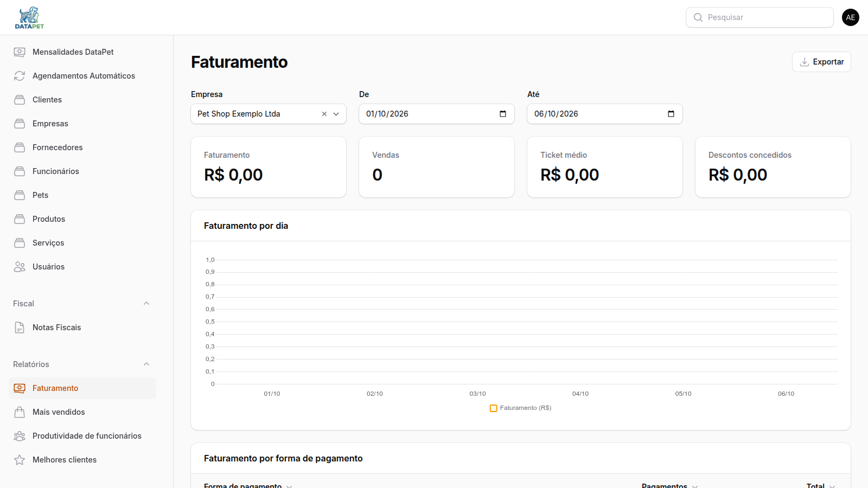Open Notas Fiscais page
868x488 pixels.
point(82,328)
